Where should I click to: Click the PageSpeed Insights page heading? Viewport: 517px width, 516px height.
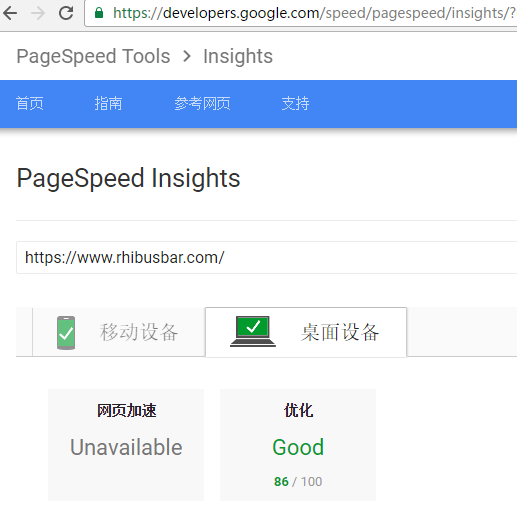point(128,178)
